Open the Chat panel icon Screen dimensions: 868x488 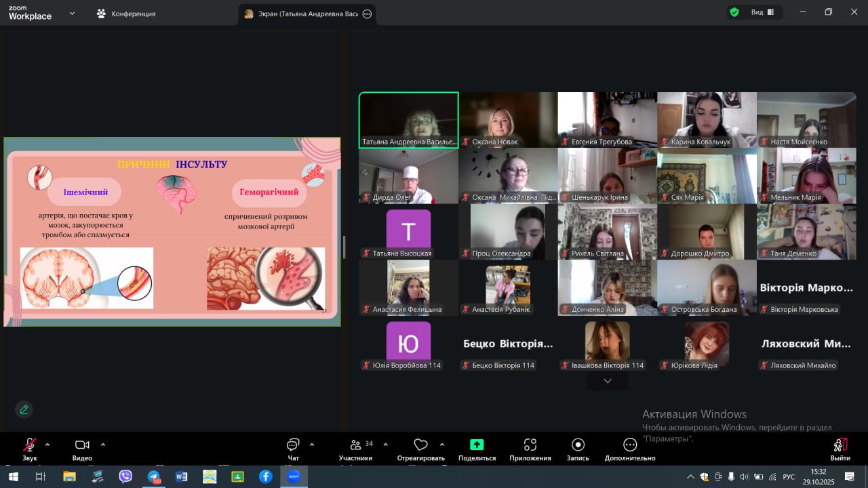coord(293,445)
